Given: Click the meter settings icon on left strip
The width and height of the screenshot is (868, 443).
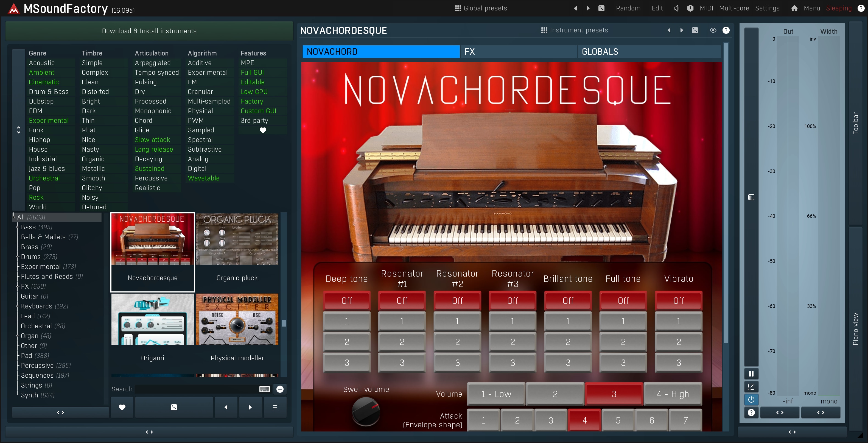Looking at the screenshot, I should click(751, 197).
